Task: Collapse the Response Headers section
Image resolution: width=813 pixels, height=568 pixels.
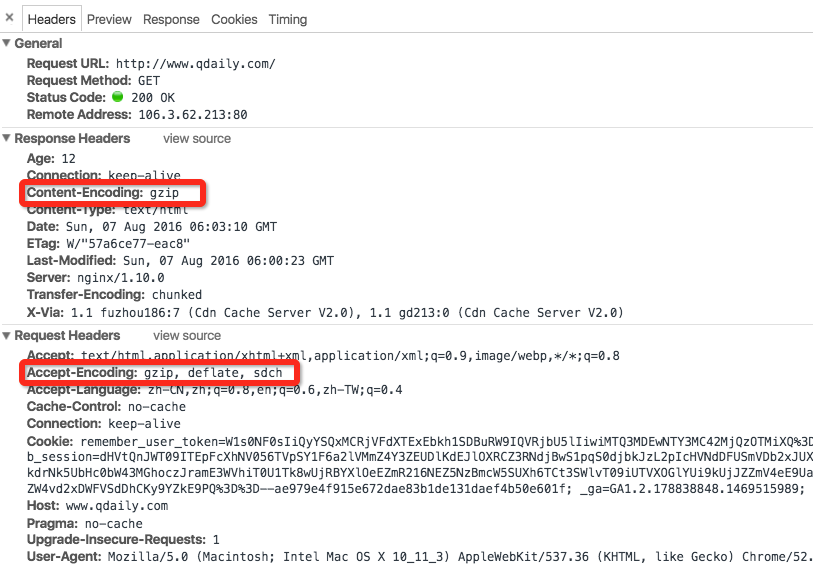Action: 8,139
